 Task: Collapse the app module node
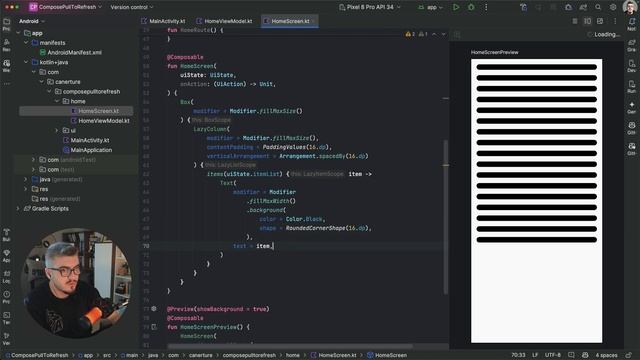click(x=18, y=33)
